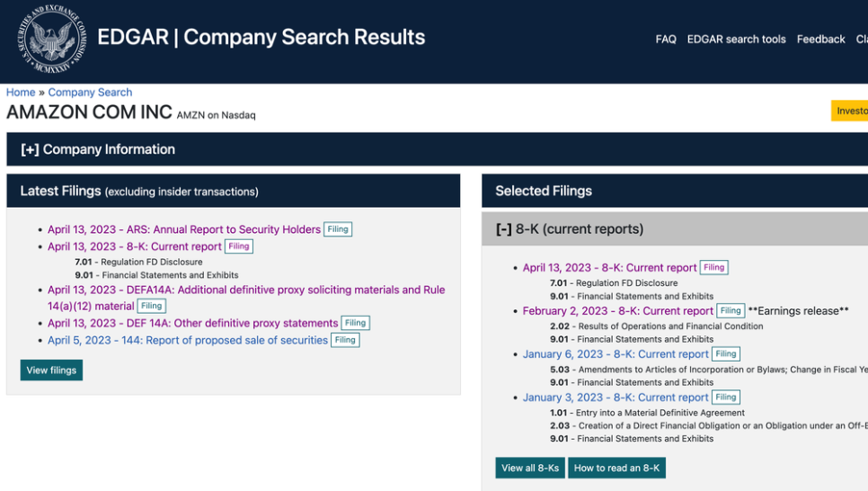Open January 3, 2023 8-K Current report

(x=616, y=397)
